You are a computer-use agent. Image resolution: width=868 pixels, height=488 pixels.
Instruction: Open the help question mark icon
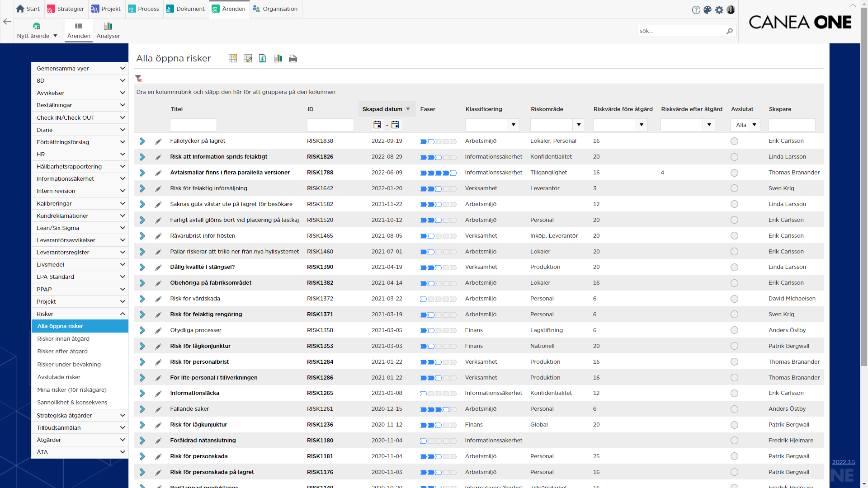point(696,10)
